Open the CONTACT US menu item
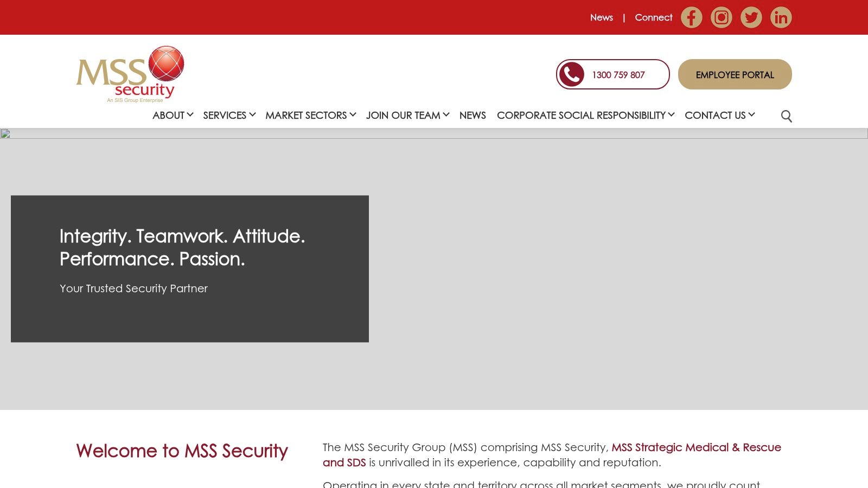The image size is (868, 488). coord(715,115)
